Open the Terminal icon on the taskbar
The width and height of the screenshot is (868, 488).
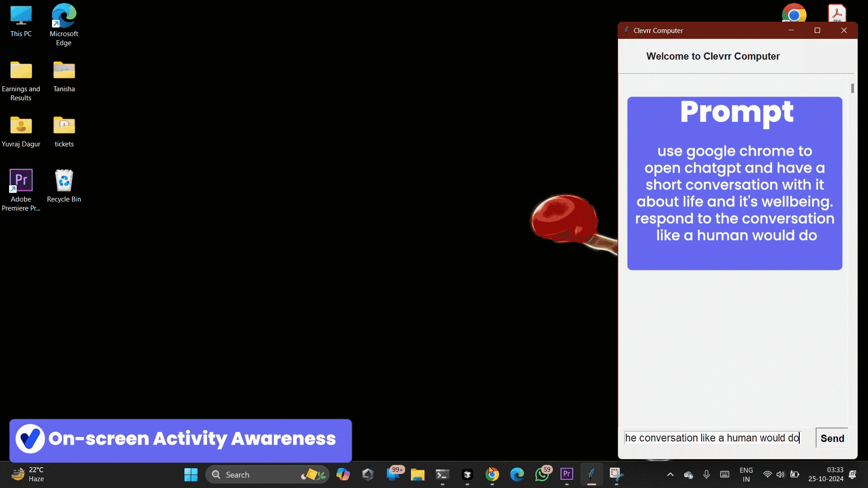coord(442,474)
